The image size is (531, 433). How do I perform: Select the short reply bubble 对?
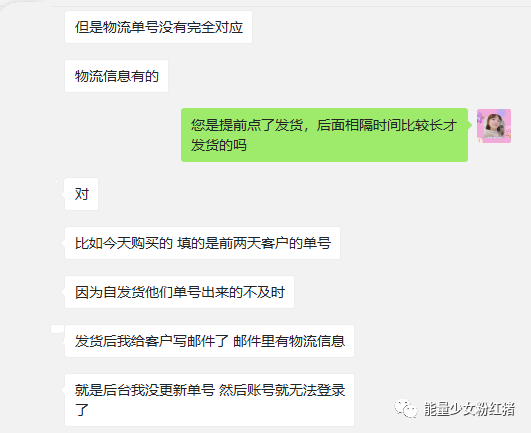(x=81, y=194)
